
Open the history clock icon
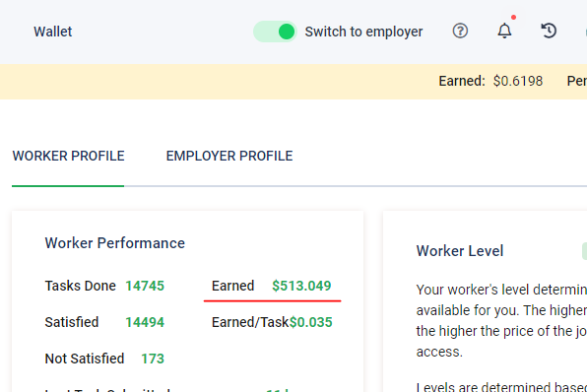tap(549, 32)
